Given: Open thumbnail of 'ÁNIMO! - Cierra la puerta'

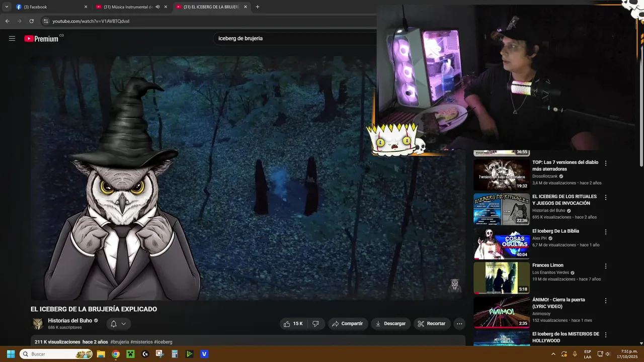Looking at the screenshot, I should tap(501, 312).
